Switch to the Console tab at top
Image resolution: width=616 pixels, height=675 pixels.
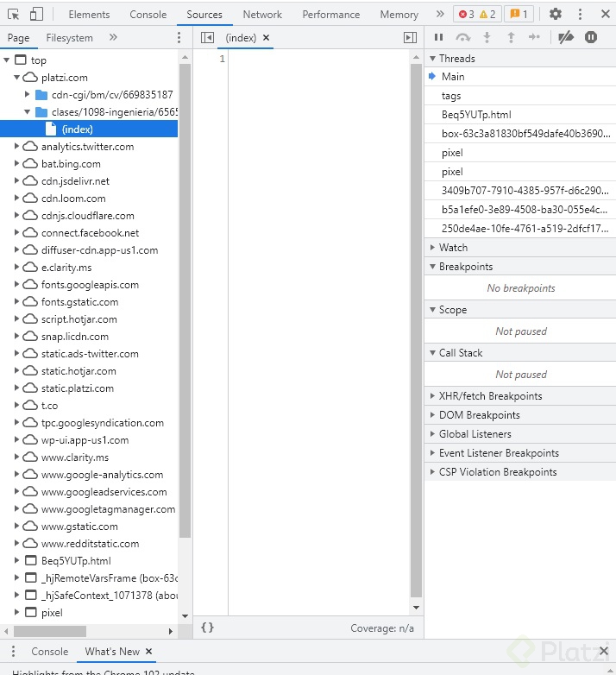coord(148,14)
